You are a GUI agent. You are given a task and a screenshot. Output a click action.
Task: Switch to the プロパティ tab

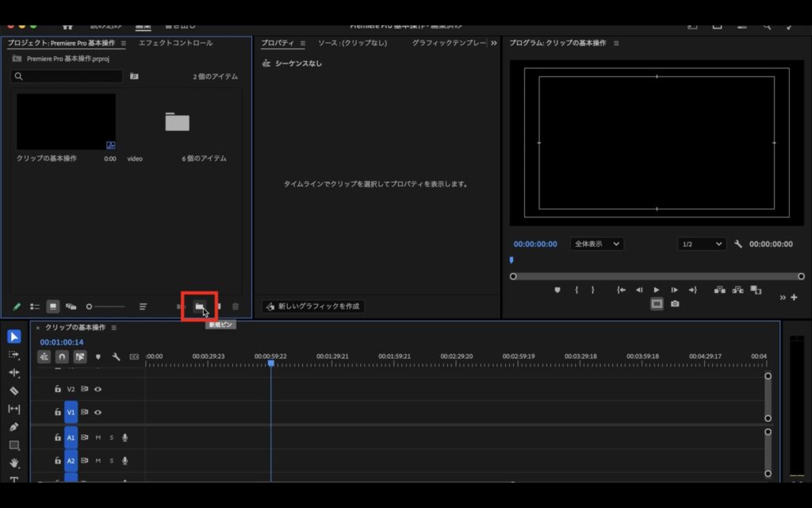tap(277, 43)
